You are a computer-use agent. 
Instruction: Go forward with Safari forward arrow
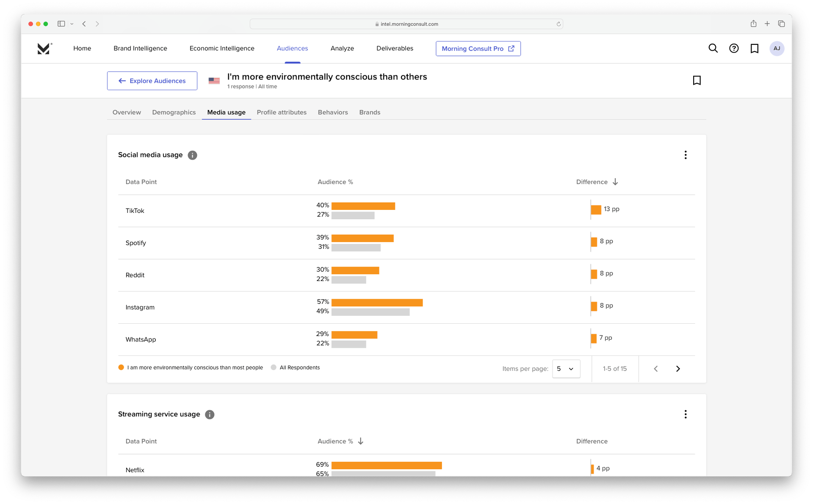point(97,24)
